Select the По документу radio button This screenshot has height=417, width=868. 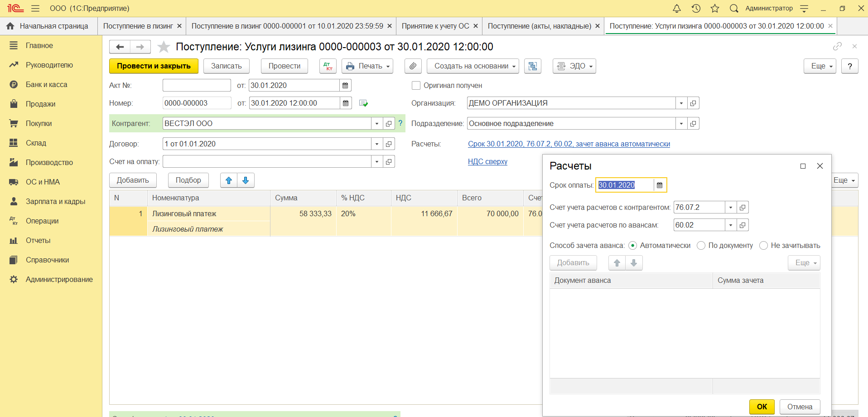pos(701,245)
